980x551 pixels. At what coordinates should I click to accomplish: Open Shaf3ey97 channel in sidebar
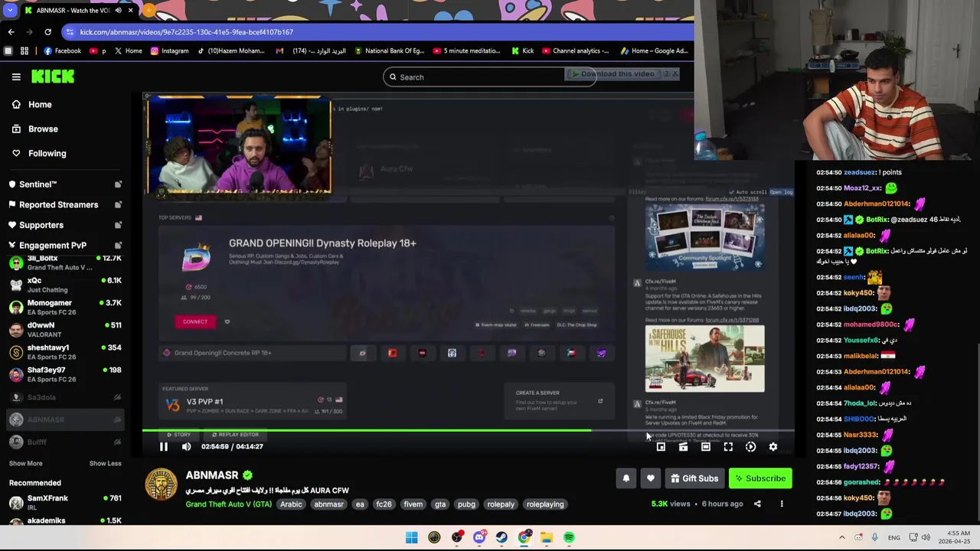[65, 374]
